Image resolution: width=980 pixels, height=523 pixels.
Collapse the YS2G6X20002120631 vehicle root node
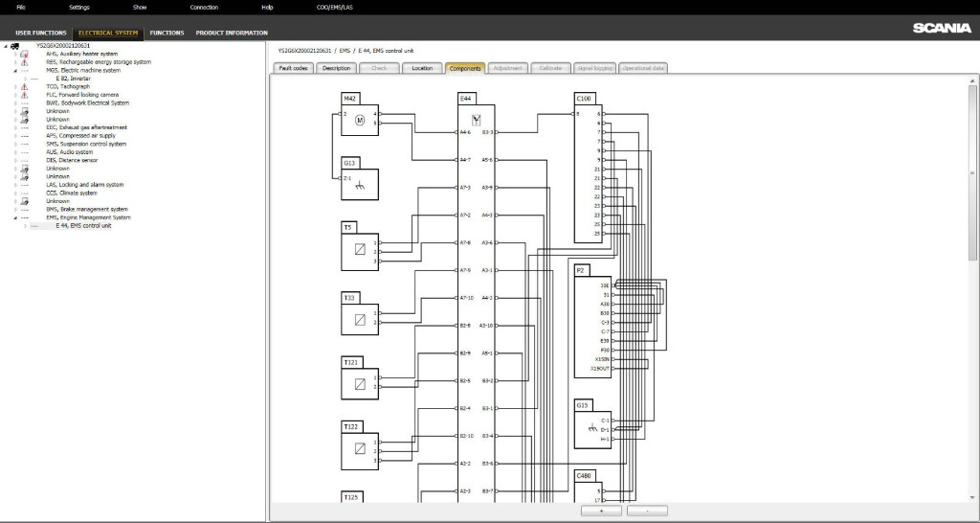click(6, 46)
